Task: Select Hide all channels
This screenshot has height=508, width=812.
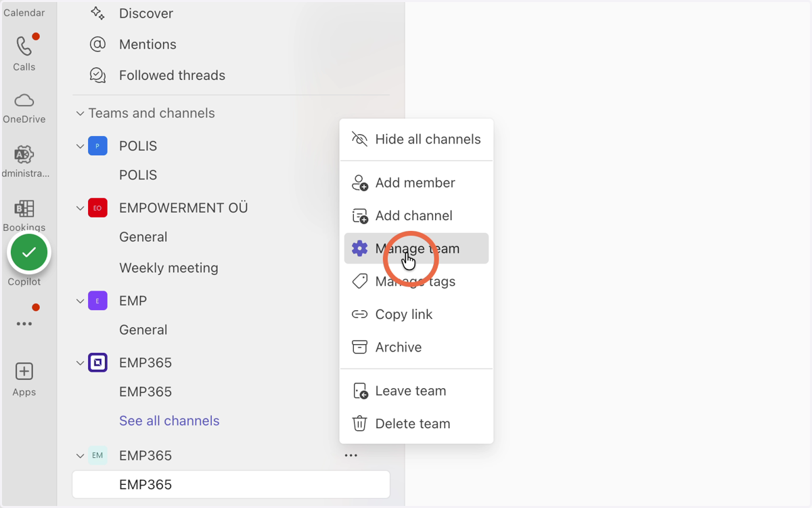Action: (x=416, y=140)
